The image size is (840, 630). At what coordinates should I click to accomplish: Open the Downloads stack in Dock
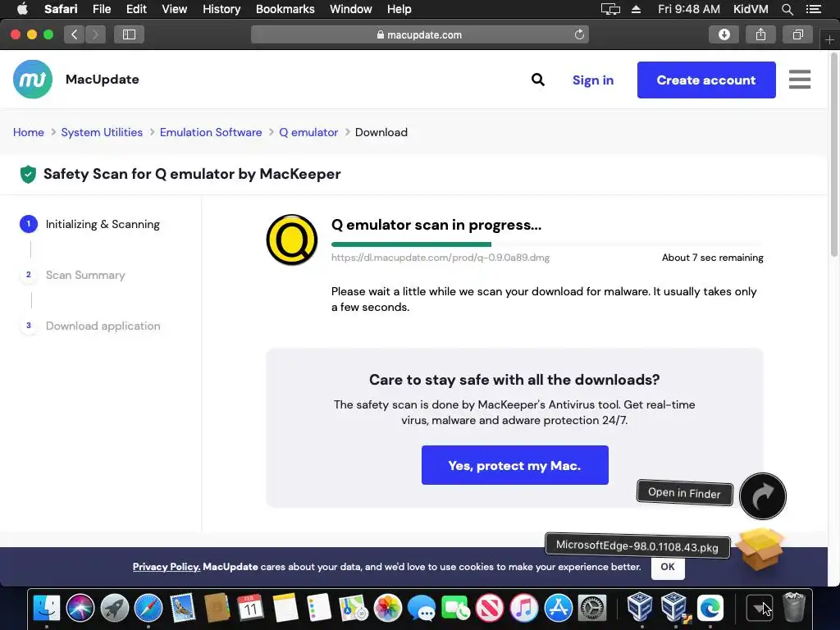point(759,608)
